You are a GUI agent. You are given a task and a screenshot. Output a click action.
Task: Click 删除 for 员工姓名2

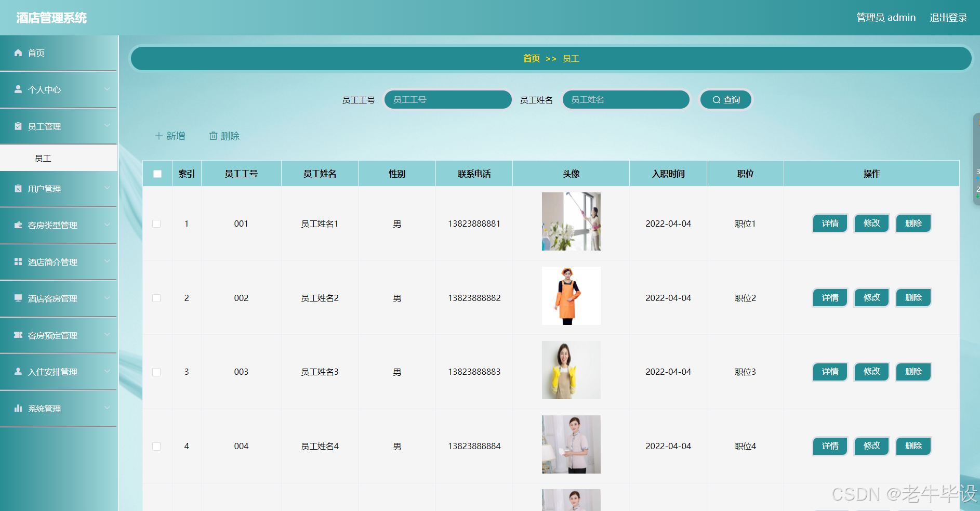click(913, 297)
